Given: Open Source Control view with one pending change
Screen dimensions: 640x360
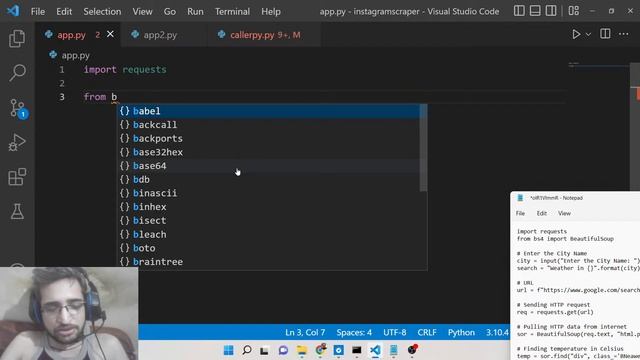Looking at the screenshot, I should [x=18, y=108].
